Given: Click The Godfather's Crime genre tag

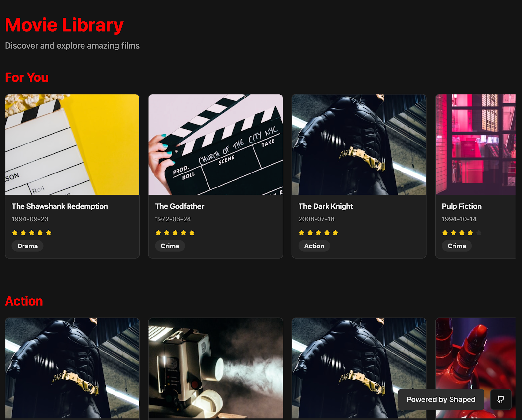Looking at the screenshot, I should (x=170, y=246).
